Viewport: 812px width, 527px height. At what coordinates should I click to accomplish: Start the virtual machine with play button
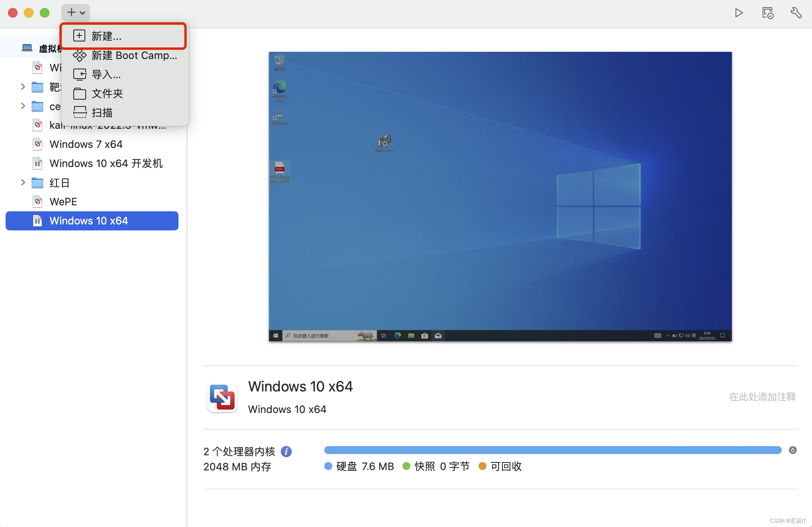pos(739,13)
